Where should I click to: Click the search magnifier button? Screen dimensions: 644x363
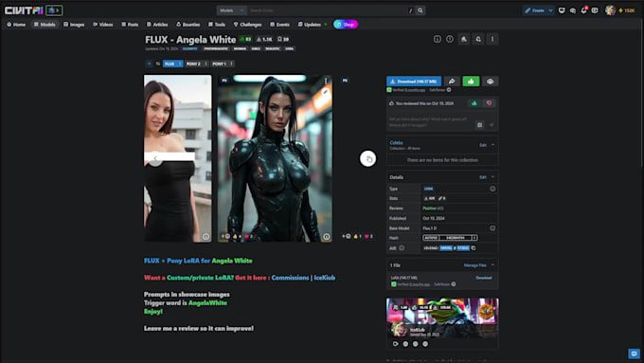pyautogui.click(x=420, y=10)
